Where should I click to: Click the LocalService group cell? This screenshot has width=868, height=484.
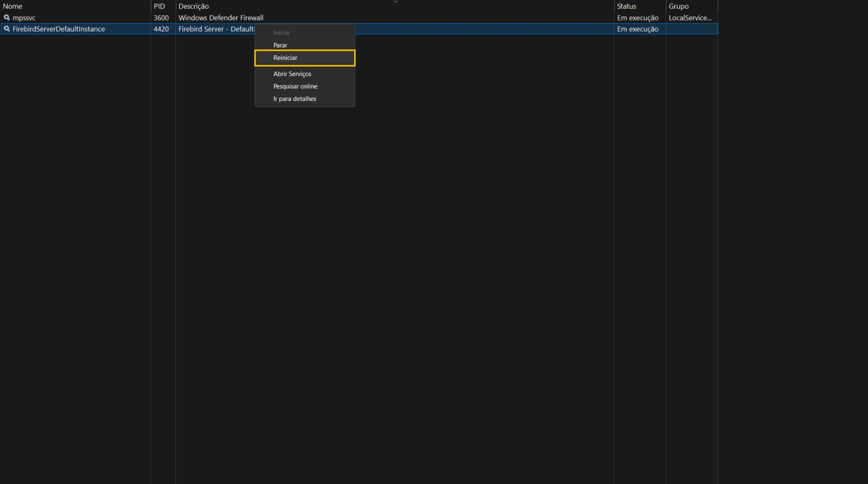(690, 18)
